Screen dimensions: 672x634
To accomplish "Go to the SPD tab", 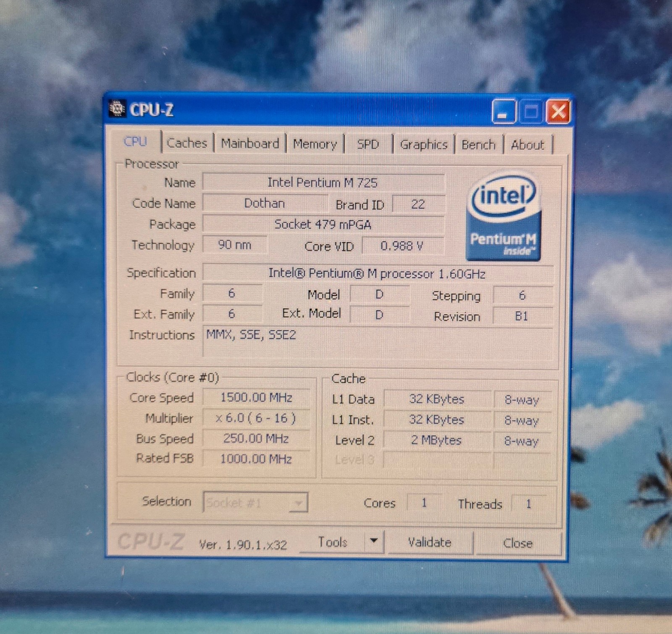I will click(x=368, y=144).
